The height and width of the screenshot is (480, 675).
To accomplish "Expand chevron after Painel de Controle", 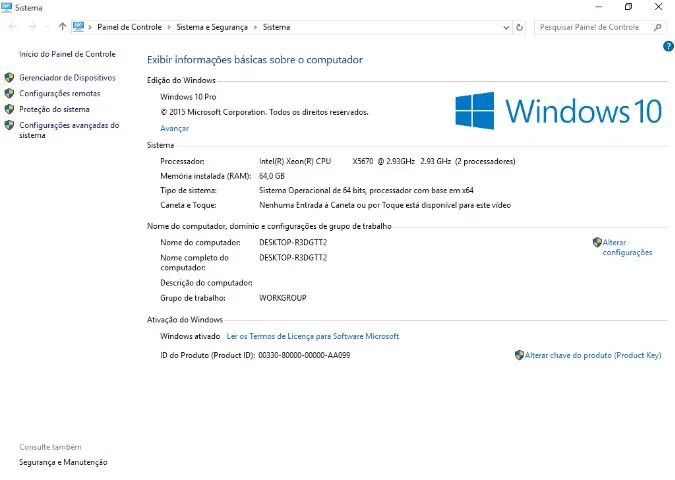I will [x=169, y=28].
